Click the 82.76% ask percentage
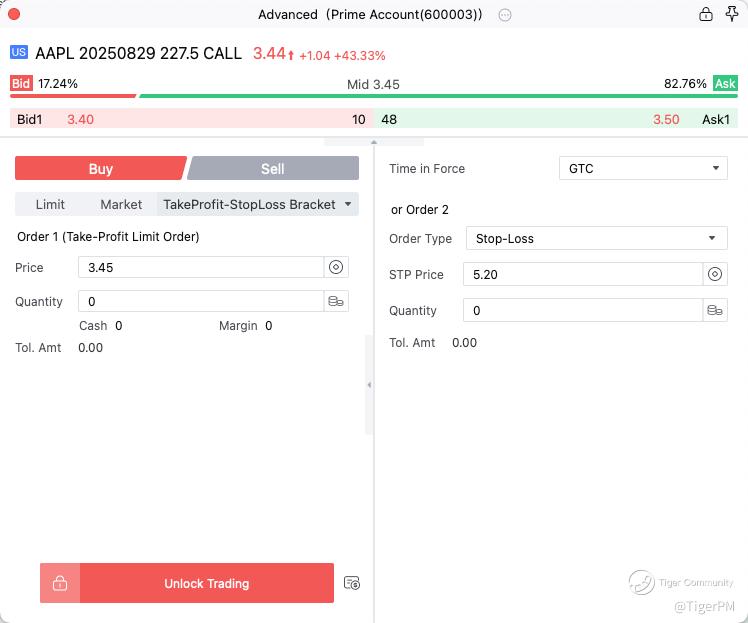Viewport: 748px width, 623px height. (685, 83)
